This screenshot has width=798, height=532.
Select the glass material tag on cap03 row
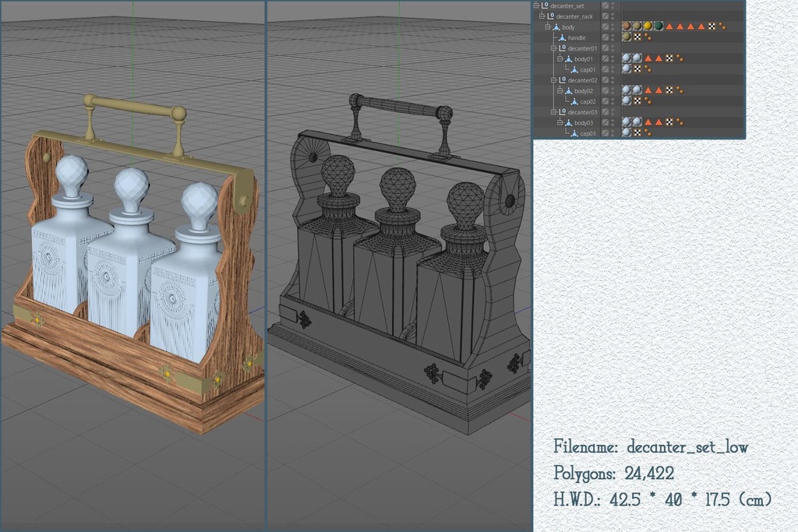tap(627, 132)
